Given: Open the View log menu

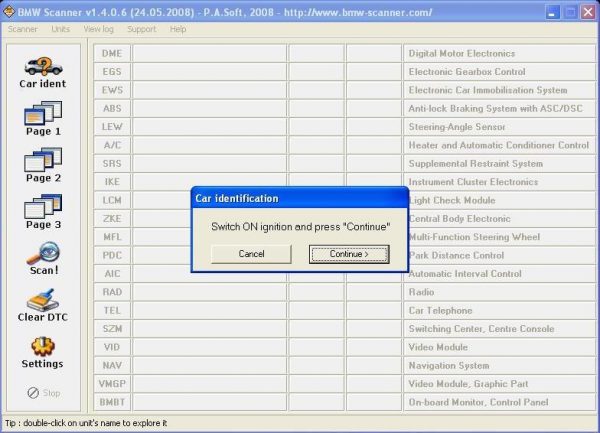Looking at the screenshot, I should (x=98, y=29).
